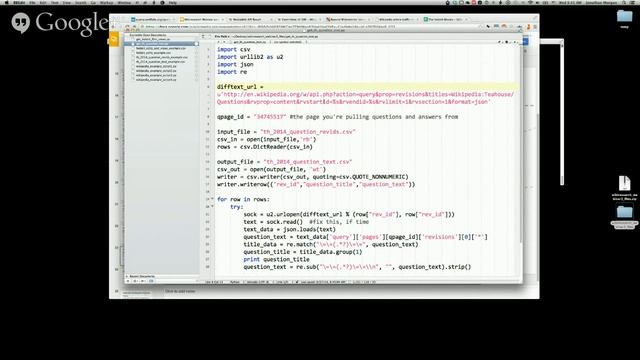This screenshot has width=640, height=360.
Task: Expand the Recent Documents section triangle
Action: tap(127, 276)
